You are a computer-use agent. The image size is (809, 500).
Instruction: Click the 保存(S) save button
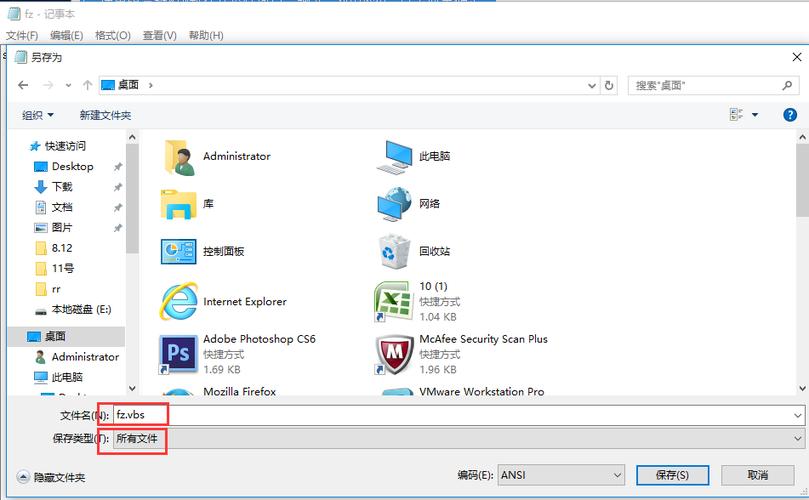672,475
